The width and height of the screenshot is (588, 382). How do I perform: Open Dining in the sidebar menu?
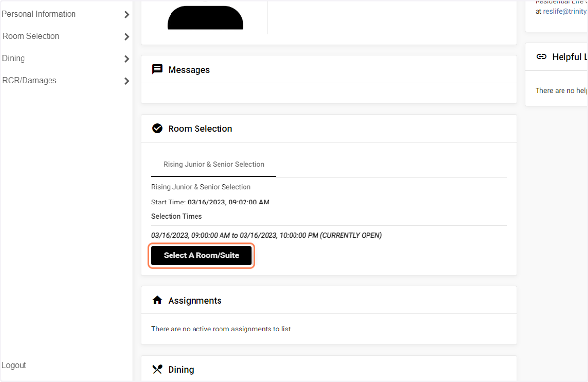[x=13, y=58]
